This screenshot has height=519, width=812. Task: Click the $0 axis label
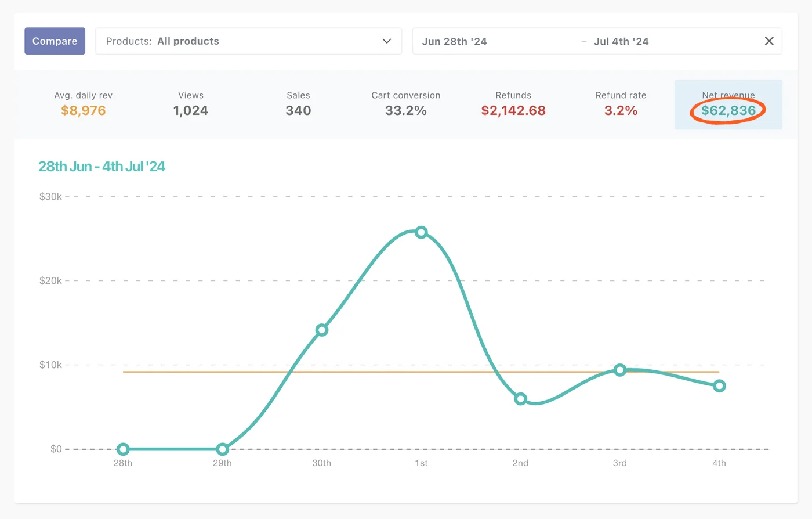56,449
